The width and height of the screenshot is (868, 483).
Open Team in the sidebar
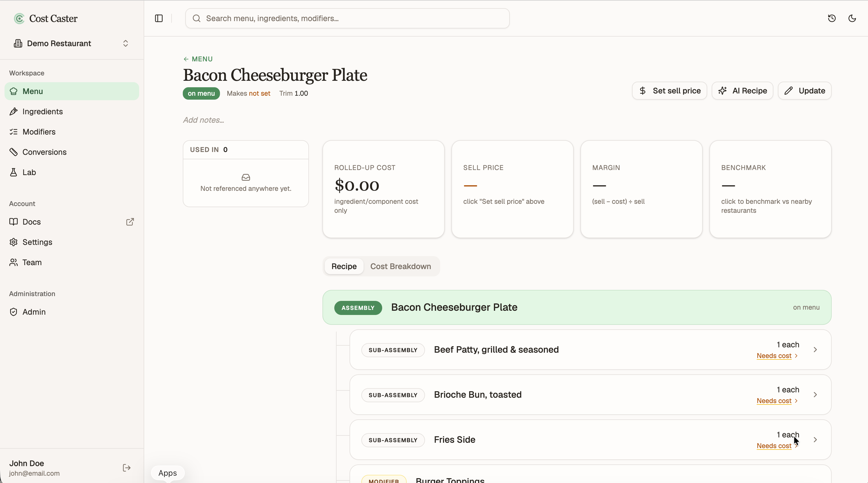tap(72, 262)
